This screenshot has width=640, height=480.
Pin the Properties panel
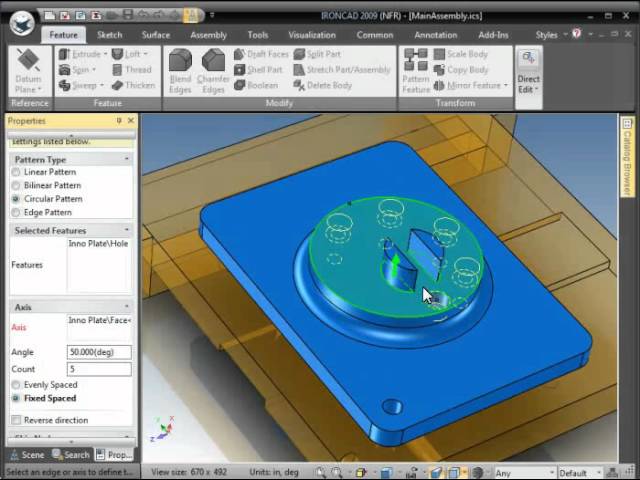tap(119, 120)
